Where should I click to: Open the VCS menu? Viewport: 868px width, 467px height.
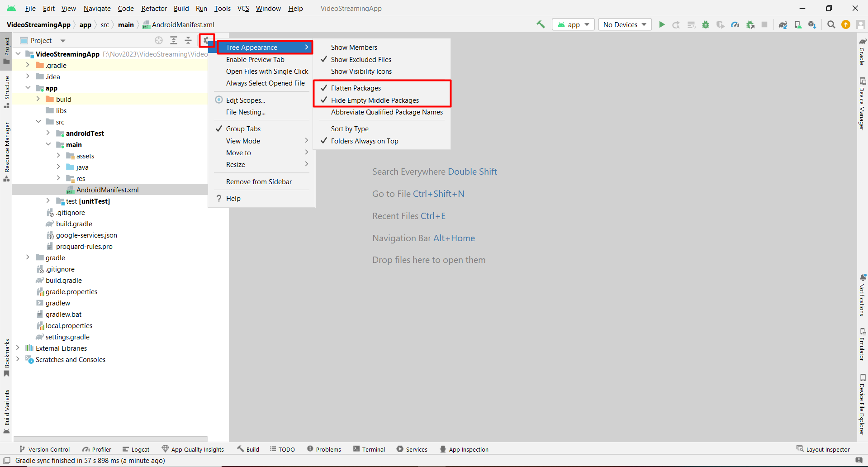243,8
